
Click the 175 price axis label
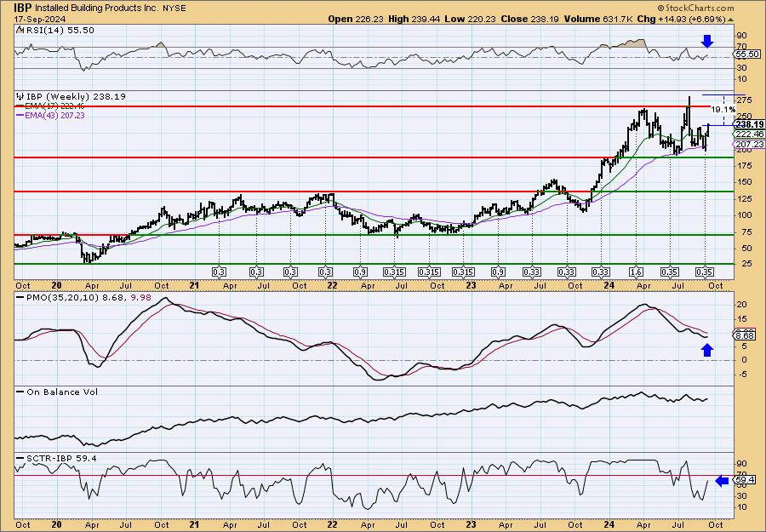(744, 166)
